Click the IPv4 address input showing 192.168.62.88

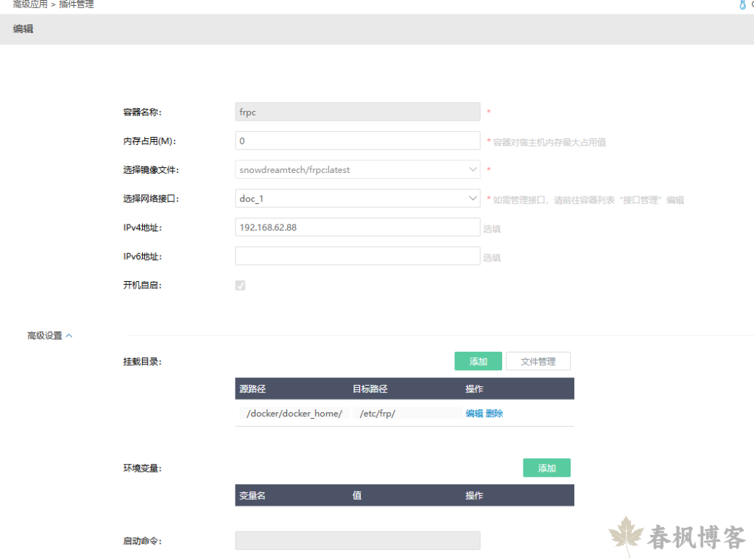pos(357,227)
